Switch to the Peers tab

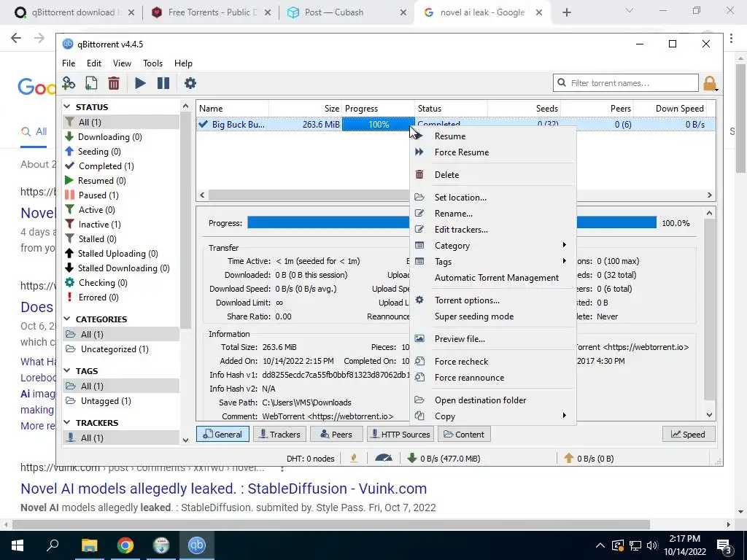point(336,435)
